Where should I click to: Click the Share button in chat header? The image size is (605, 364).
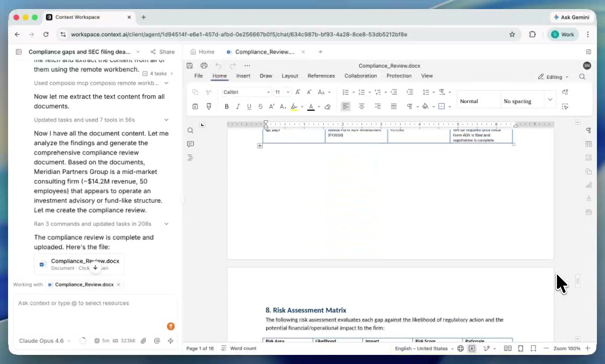pos(162,52)
